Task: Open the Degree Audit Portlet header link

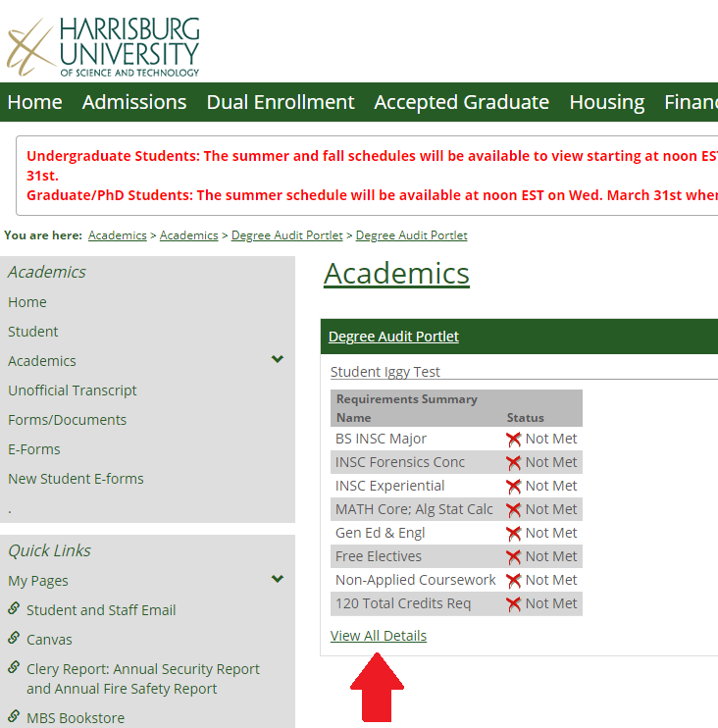Action: (x=393, y=337)
